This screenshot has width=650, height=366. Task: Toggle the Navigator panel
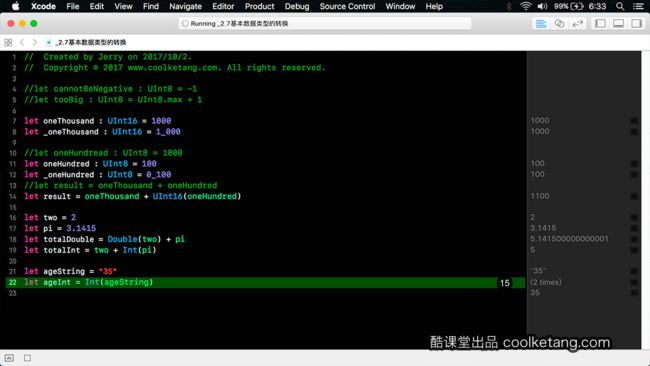600,24
